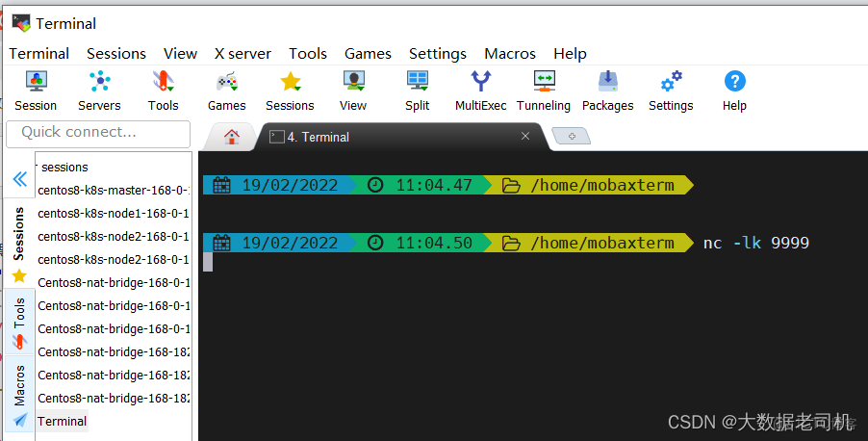Collapse sidebar with double chevron arrow
Screen dimensions: 868x441
[20, 179]
